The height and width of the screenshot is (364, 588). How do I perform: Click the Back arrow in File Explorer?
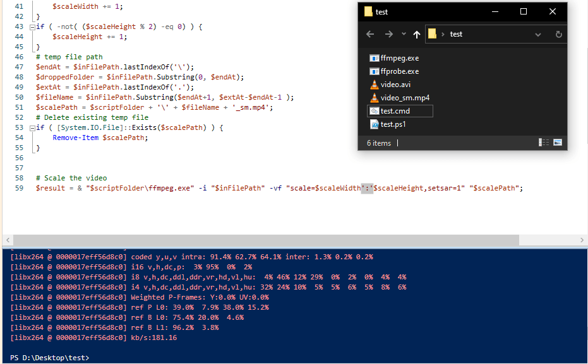click(370, 34)
